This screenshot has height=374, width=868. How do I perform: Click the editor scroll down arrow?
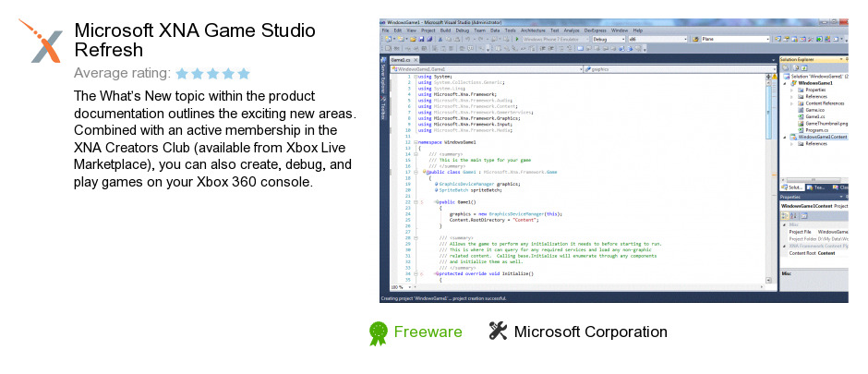[770, 281]
